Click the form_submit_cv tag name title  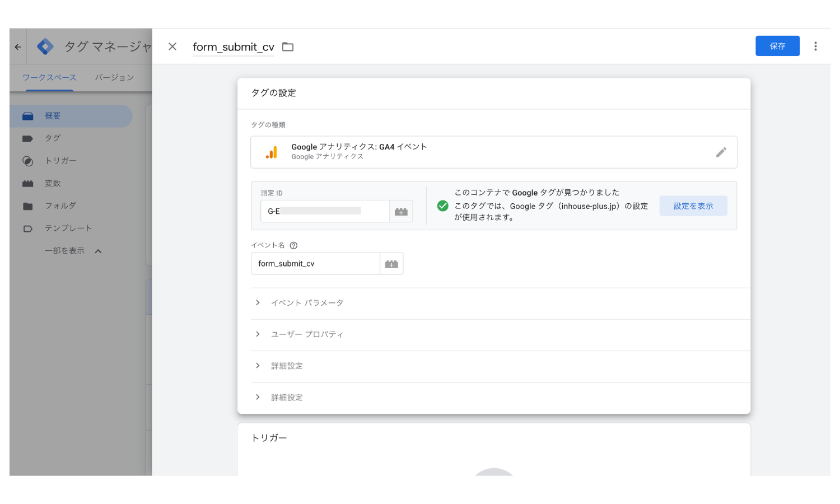(234, 47)
